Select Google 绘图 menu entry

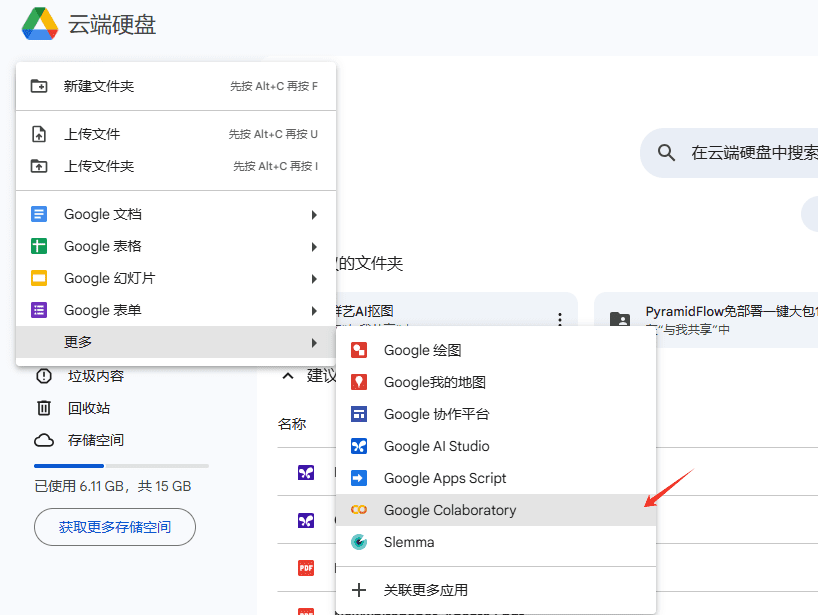coord(496,351)
